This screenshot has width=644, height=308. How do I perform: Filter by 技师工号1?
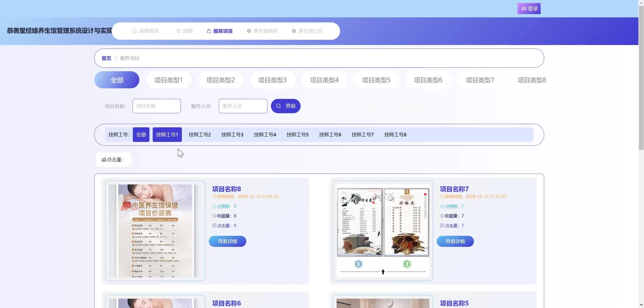[x=167, y=135]
